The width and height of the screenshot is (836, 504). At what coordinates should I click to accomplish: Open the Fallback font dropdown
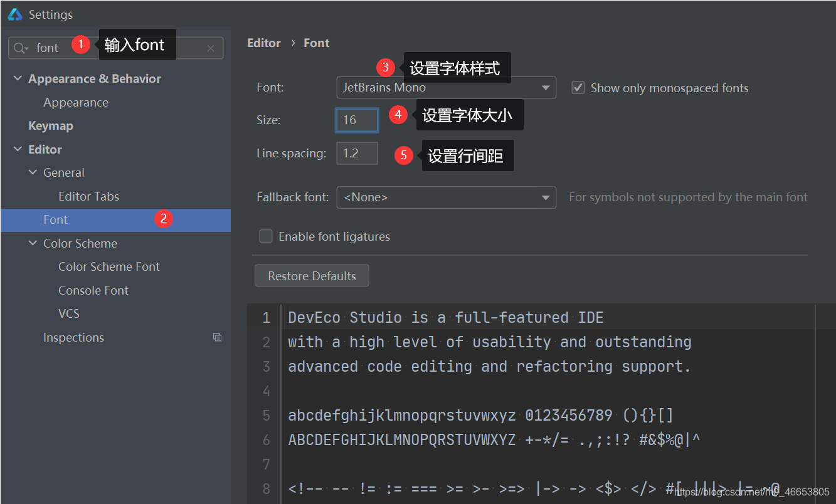click(x=446, y=197)
